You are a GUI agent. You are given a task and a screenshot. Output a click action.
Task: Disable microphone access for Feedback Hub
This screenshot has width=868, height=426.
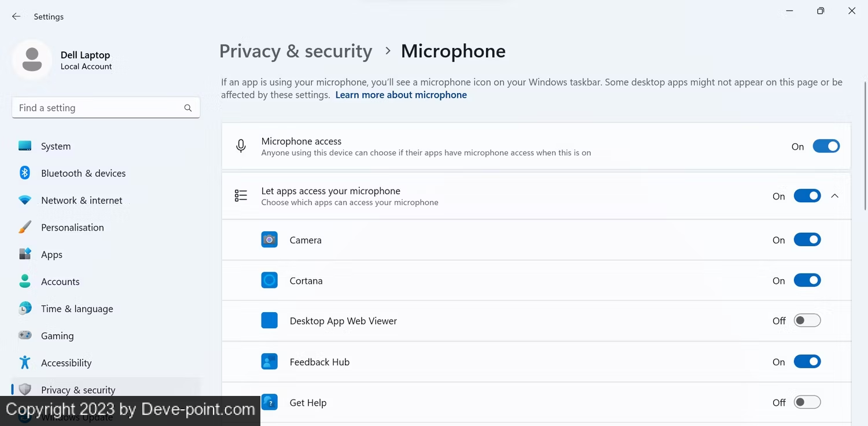(807, 362)
